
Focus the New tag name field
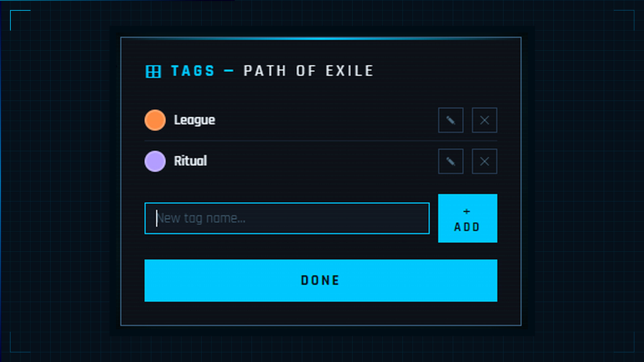tap(287, 218)
